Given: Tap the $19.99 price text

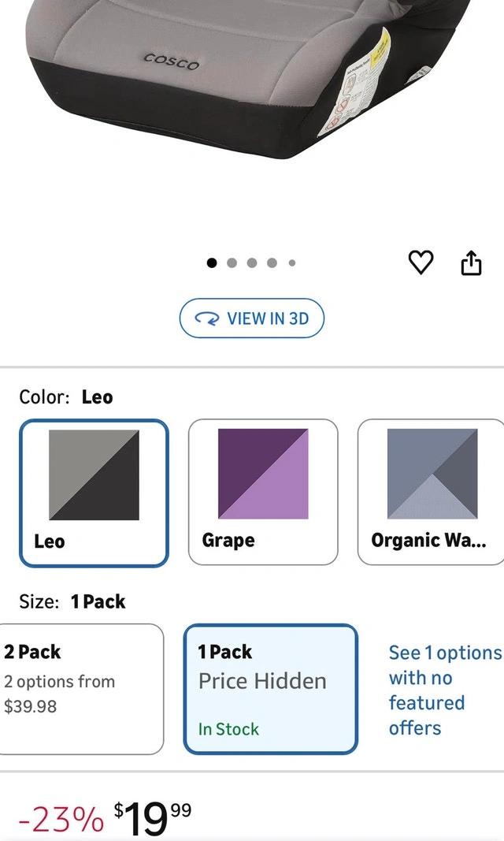Looking at the screenshot, I should click(152, 818).
